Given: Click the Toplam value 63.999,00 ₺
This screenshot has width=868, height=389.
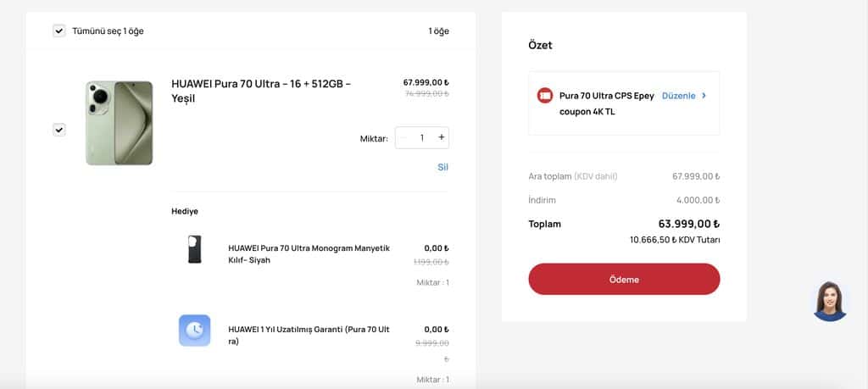Looking at the screenshot, I should click(x=688, y=224).
